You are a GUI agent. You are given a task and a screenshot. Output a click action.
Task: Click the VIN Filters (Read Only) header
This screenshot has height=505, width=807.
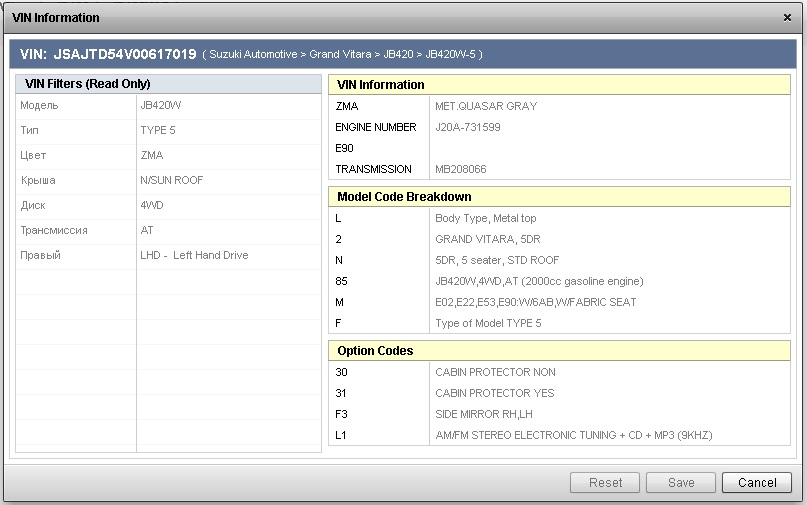point(168,84)
